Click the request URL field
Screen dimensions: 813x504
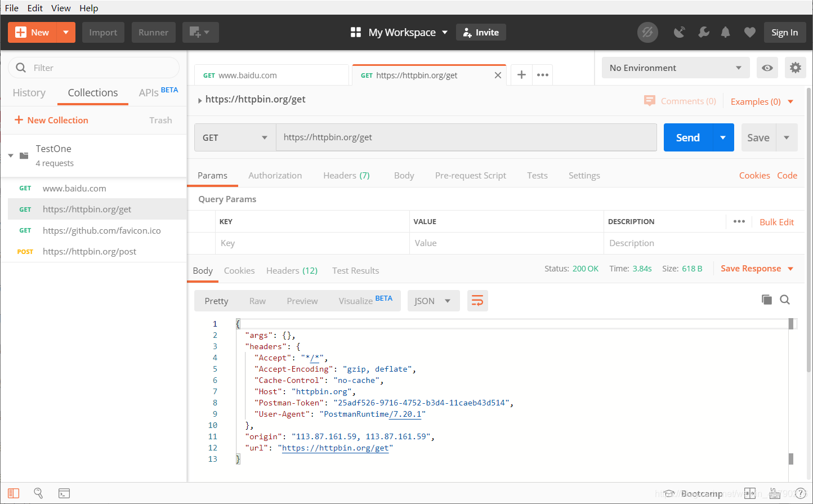tap(466, 137)
